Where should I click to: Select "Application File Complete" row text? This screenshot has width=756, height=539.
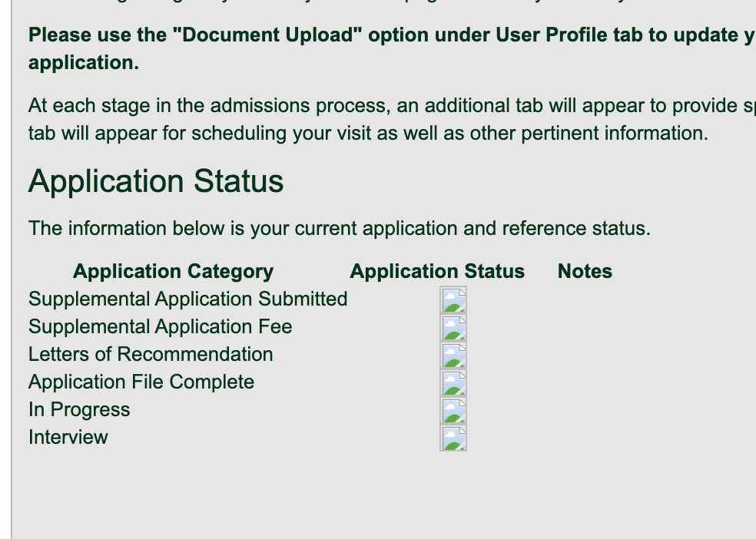[x=141, y=382]
